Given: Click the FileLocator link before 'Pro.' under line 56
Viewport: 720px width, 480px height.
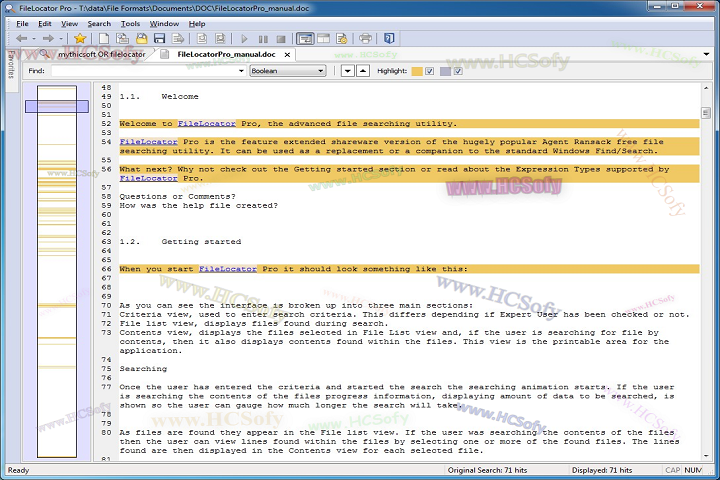Looking at the screenshot, I should pyautogui.click(x=148, y=178).
